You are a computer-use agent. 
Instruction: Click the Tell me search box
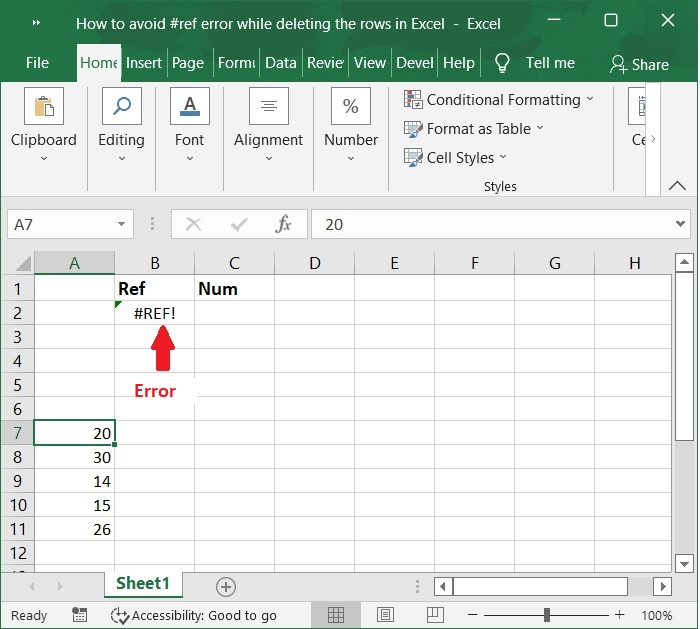[x=550, y=63]
